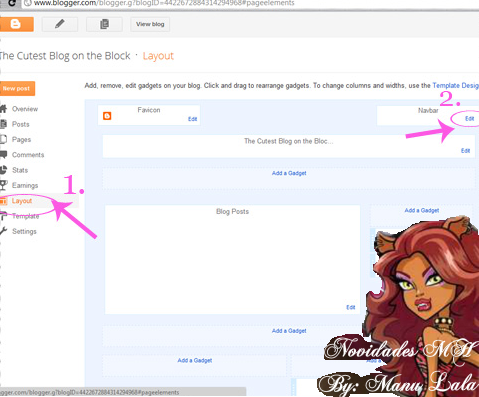The image size is (479, 397).
Task: Click the Earnings trophy icon
Action: 3,185
